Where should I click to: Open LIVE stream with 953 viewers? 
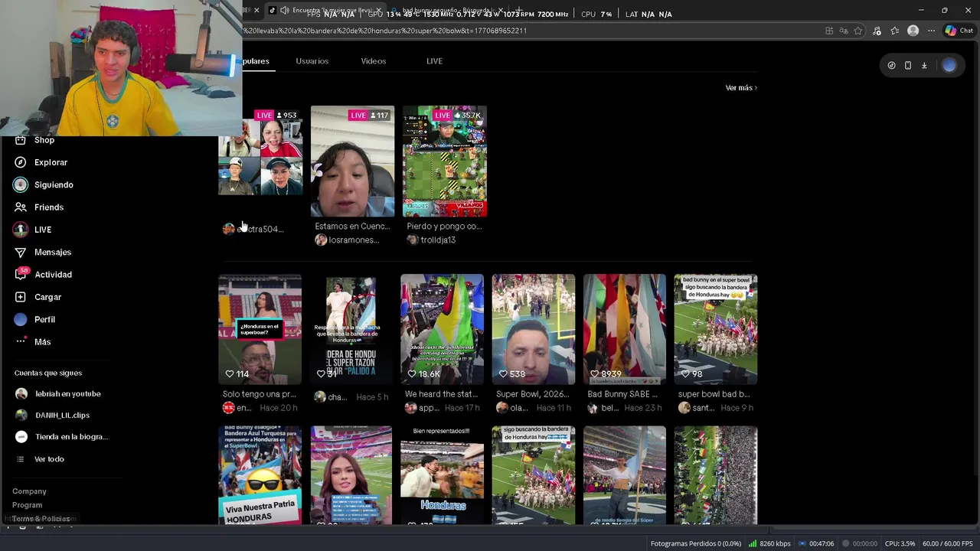[x=260, y=161]
